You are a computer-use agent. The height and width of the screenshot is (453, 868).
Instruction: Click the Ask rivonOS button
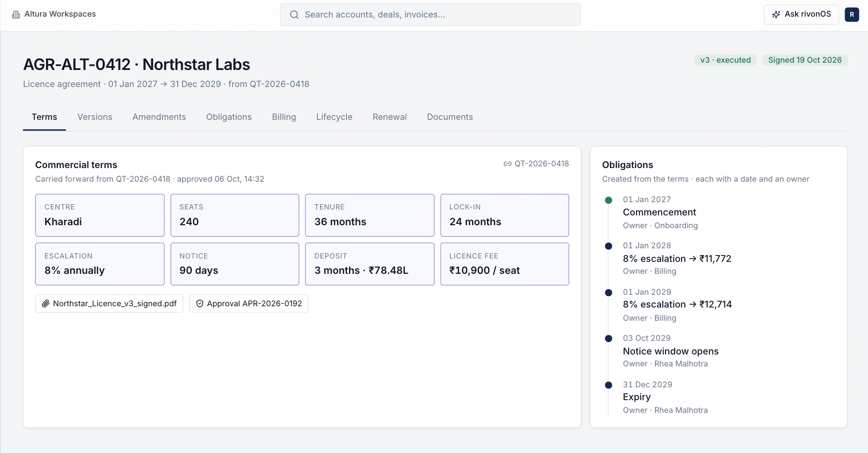point(801,15)
